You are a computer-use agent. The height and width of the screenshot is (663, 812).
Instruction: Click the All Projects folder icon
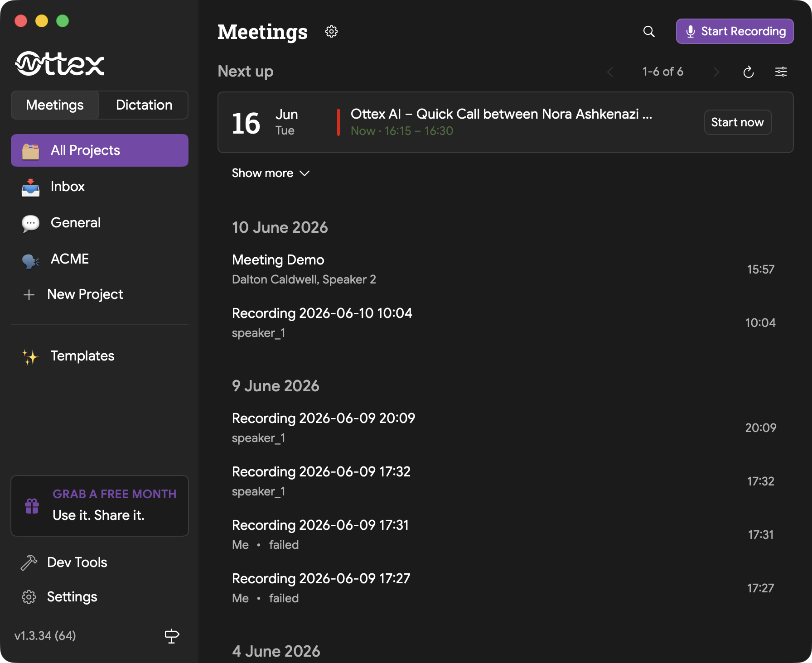pyautogui.click(x=30, y=151)
